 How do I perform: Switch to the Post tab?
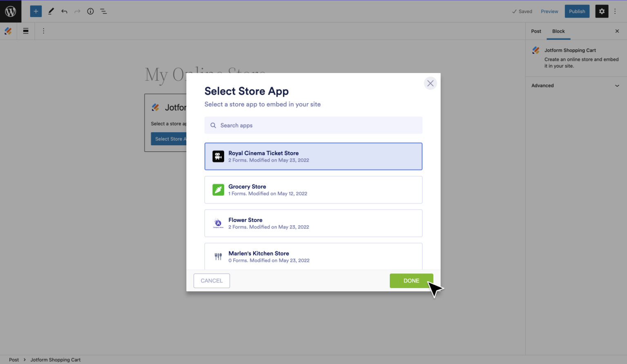tap(536, 31)
